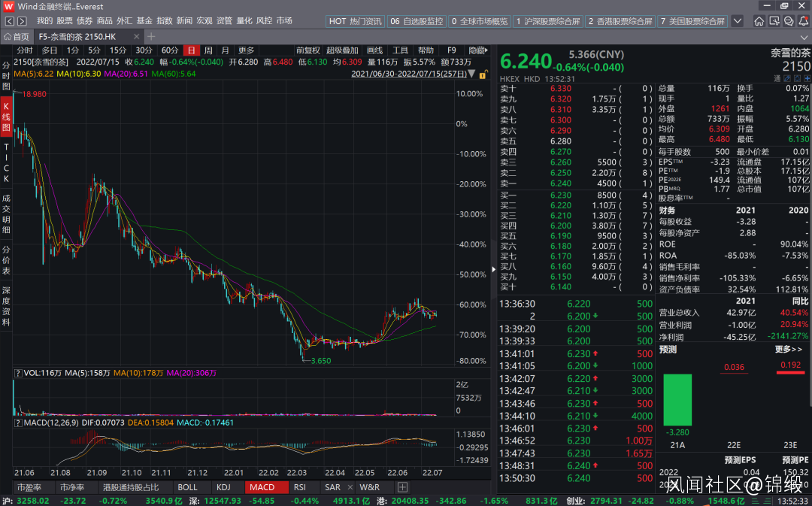The width and height of the screenshot is (812, 506).
Task: Switch to the 首页 tab
Action: 17,37
